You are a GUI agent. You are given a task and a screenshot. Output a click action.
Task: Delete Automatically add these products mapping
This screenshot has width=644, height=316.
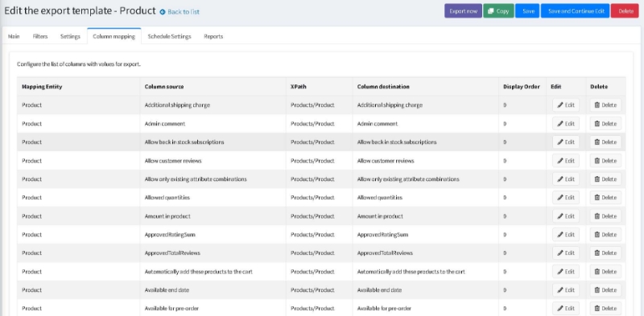point(605,272)
